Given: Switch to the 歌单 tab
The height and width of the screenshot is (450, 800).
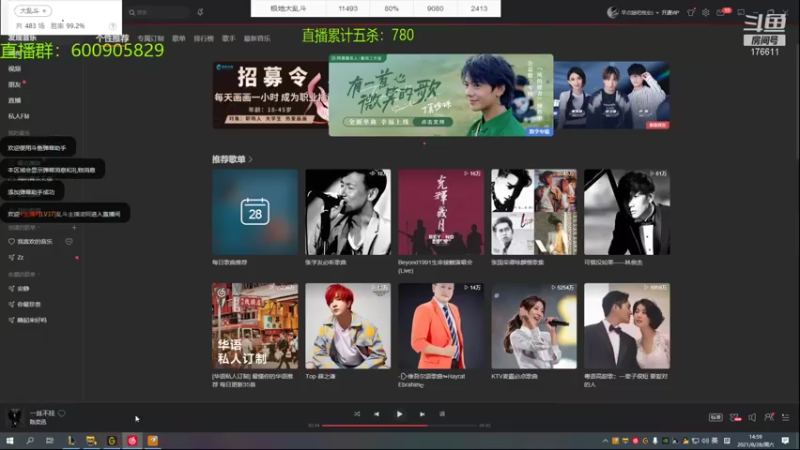Looking at the screenshot, I should pyautogui.click(x=179, y=38).
